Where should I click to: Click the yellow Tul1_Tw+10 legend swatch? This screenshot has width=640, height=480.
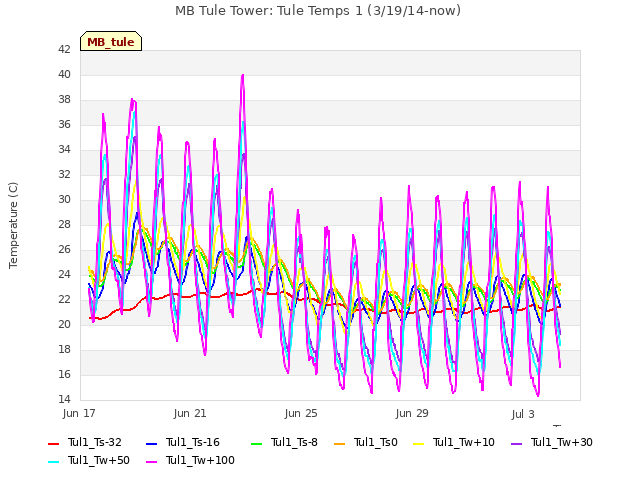pos(418,443)
